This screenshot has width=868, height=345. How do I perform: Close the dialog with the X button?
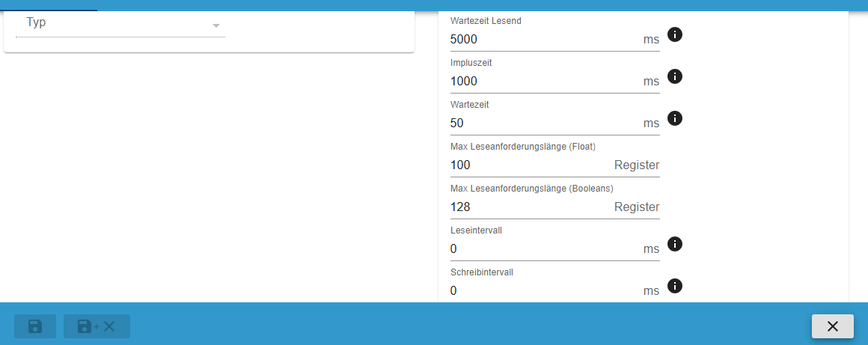(x=832, y=326)
